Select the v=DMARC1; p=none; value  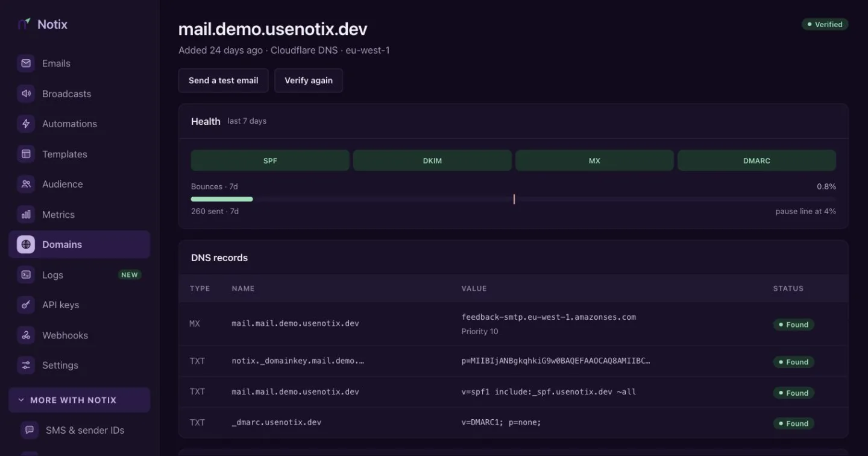502,423
